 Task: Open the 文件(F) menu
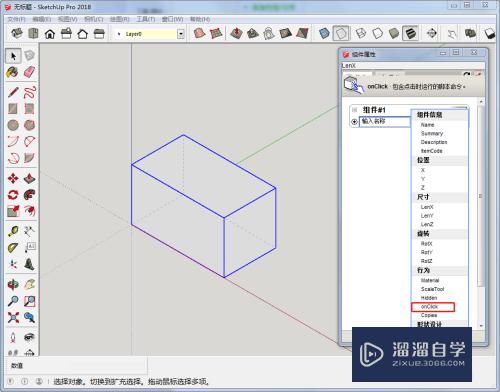point(17,19)
